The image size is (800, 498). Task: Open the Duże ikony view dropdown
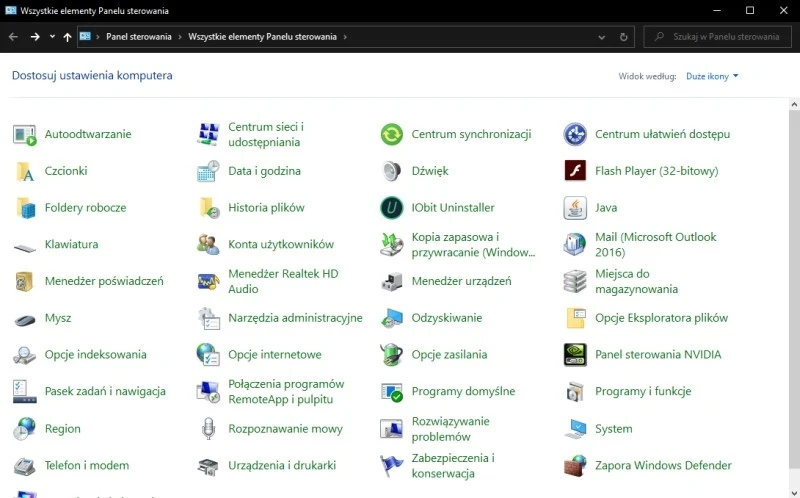point(712,76)
